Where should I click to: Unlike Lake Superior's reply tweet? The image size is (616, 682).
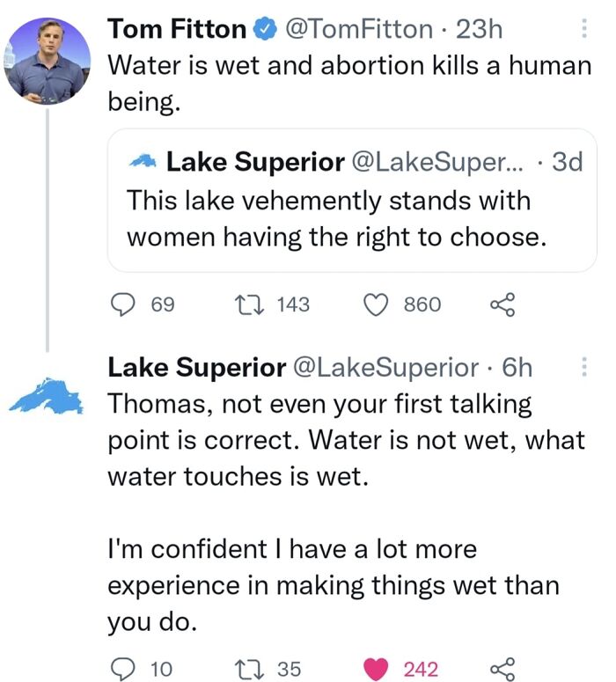click(x=377, y=669)
